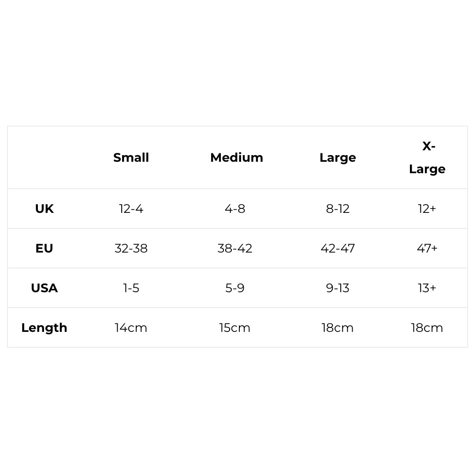Click the 15cm length cell
The width and height of the screenshot is (476, 476).
coord(235,327)
